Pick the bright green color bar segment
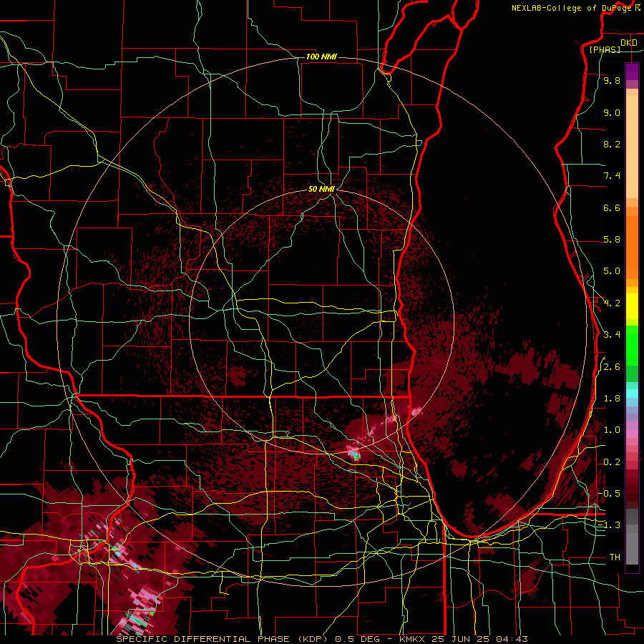 [x=632, y=345]
